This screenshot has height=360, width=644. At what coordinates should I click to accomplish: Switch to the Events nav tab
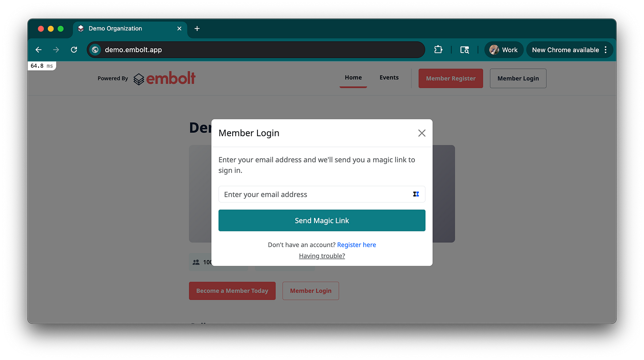pyautogui.click(x=389, y=77)
